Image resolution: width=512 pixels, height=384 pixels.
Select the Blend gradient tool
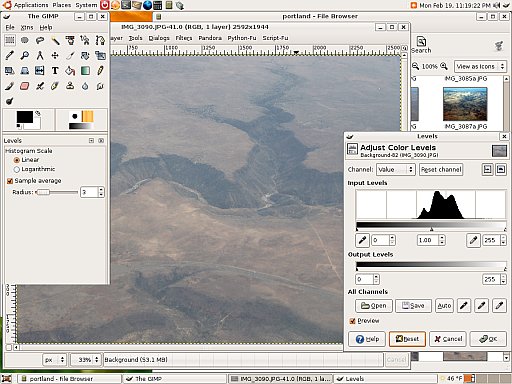tap(85, 71)
